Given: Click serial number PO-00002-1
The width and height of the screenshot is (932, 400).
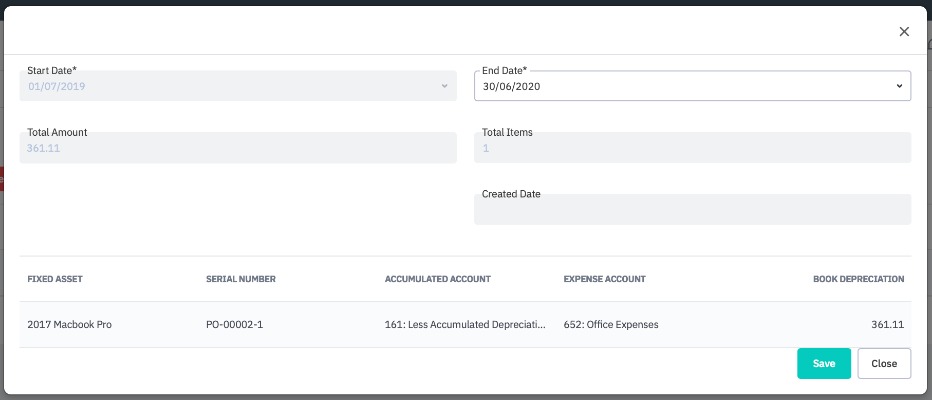Looking at the screenshot, I should 234,325.
